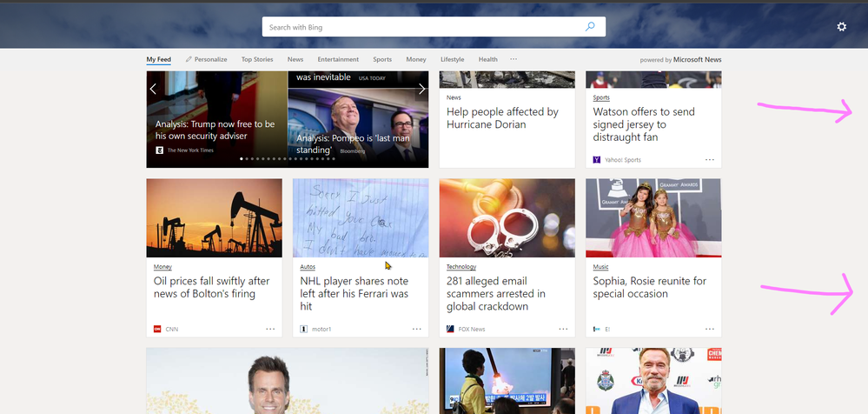Click The New York Times source logo
The height and width of the screenshot is (414, 868).
coord(159,150)
